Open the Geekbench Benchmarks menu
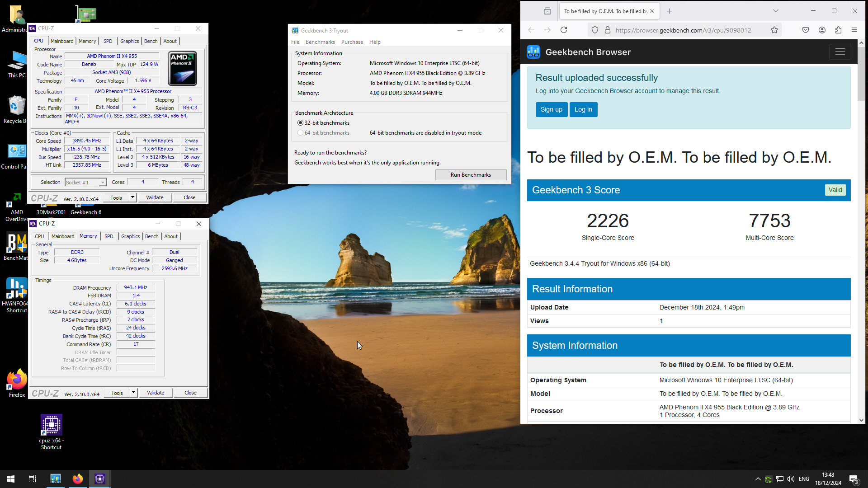The width and height of the screenshot is (868, 488). coord(320,42)
